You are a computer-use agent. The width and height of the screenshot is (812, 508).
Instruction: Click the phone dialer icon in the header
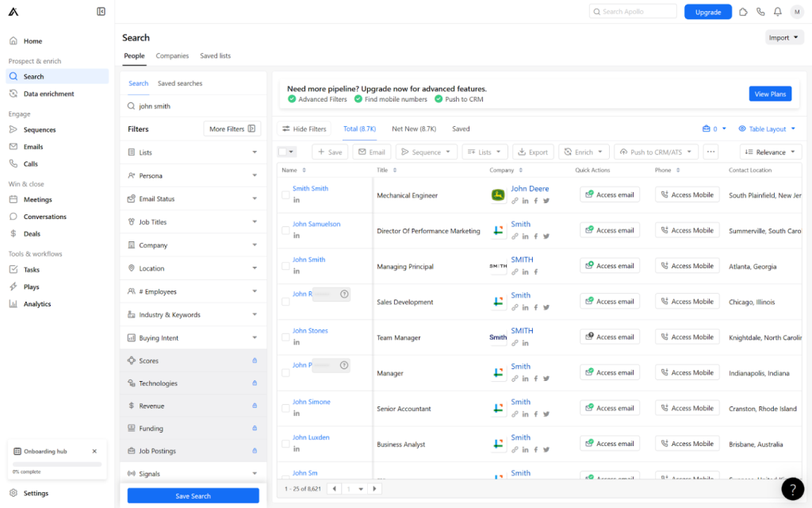pos(760,12)
